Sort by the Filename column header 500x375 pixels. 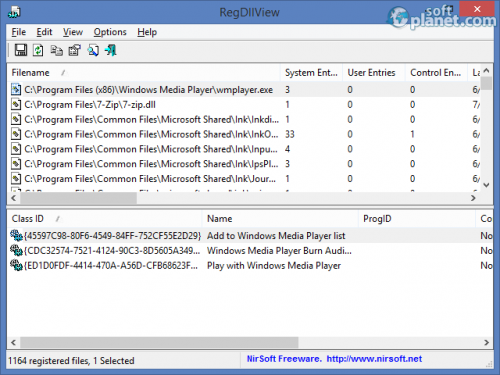[143, 73]
